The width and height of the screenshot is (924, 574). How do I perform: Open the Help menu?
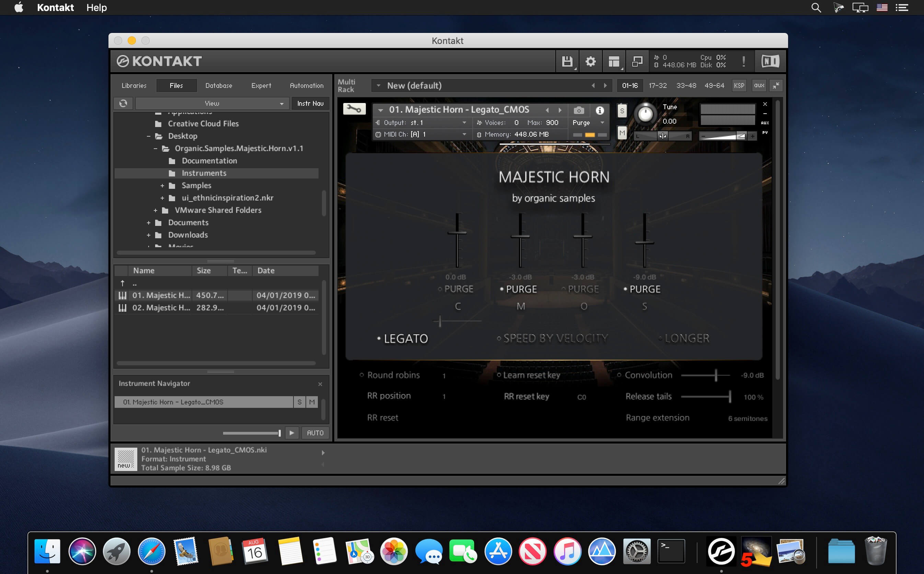(x=96, y=8)
